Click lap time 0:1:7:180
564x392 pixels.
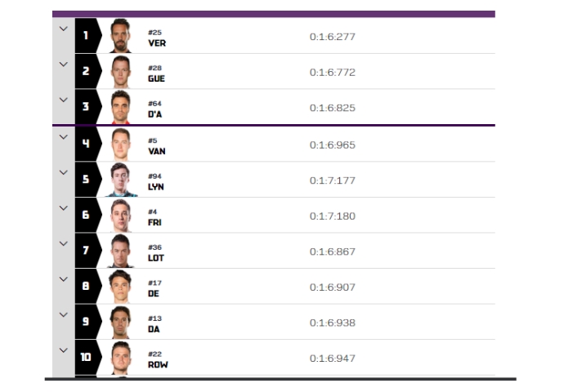pyautogui.click(x=333, y=216)
